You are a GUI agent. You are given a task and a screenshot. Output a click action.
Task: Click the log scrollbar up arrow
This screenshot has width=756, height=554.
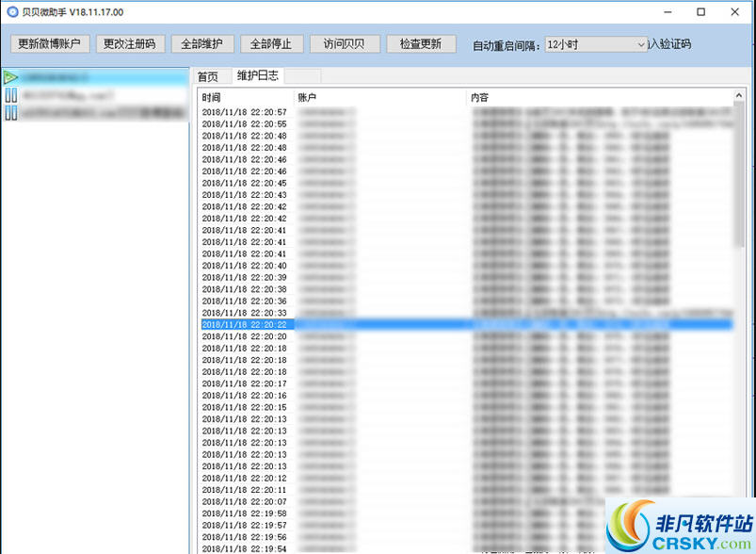click(739, 95)
